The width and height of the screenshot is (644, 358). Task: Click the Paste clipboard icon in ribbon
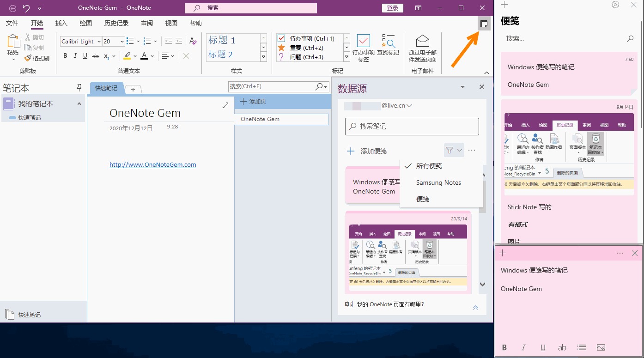pyautogui.click(x=13, y=42)
